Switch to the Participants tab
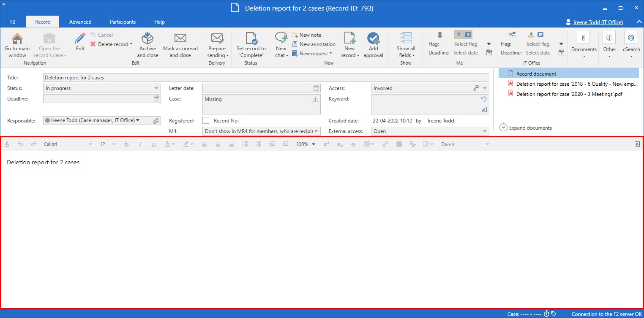The width and height of the screenshot is (644, 318). click(123, 22)
